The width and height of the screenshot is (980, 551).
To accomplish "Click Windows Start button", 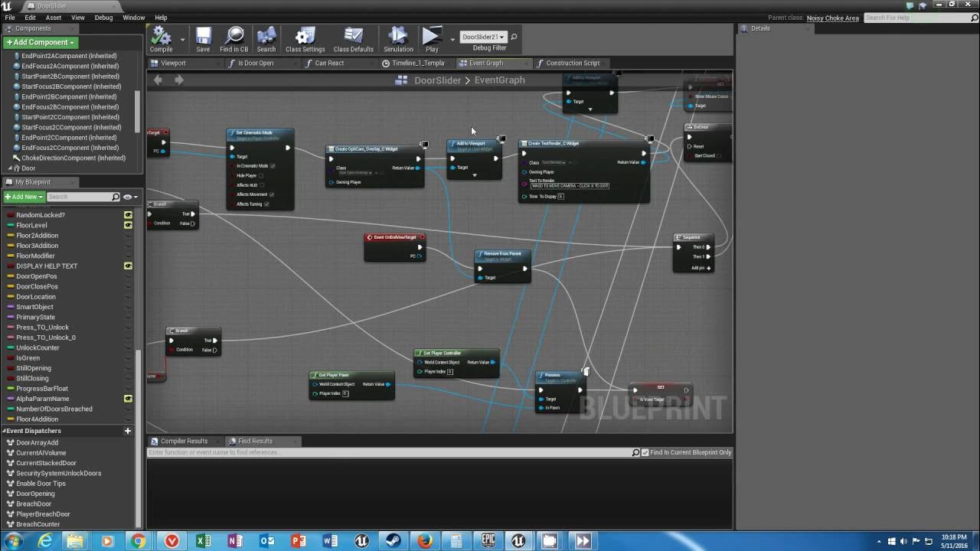I will (x=13, y=541).
